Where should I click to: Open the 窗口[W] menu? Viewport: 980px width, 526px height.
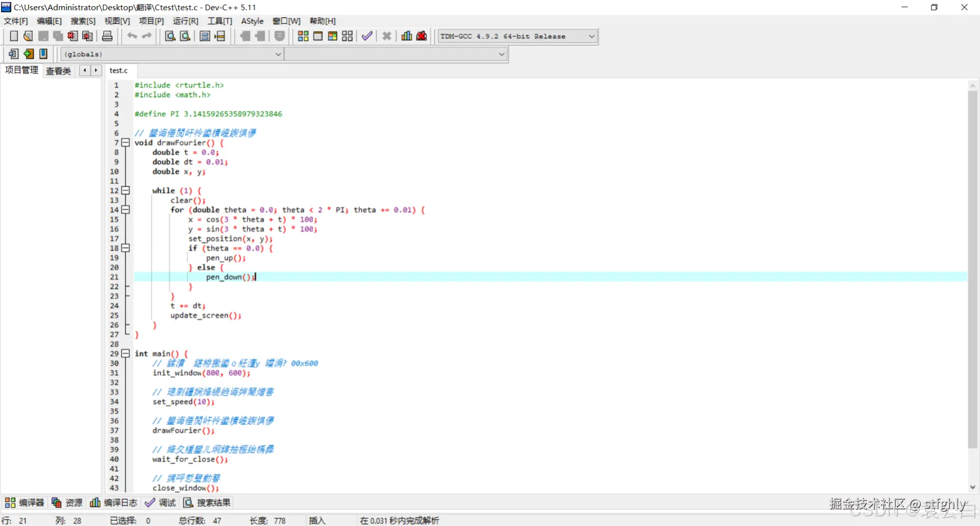[x=286, y=21]
